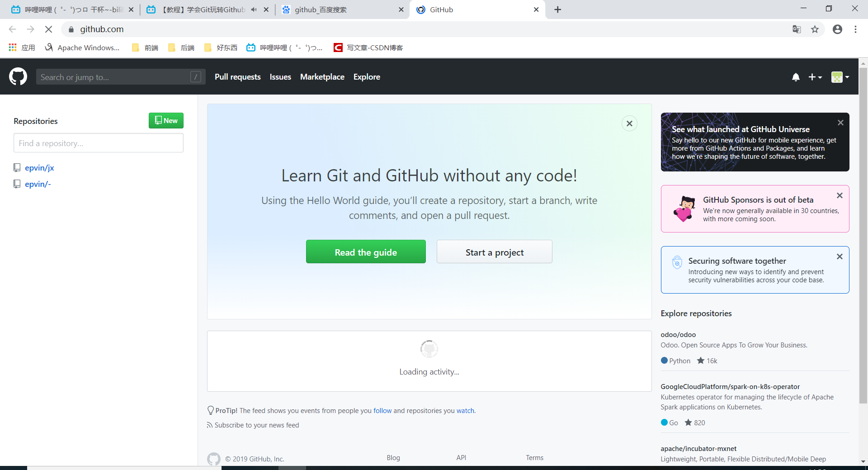Bookmark this page with star icon

815,29
